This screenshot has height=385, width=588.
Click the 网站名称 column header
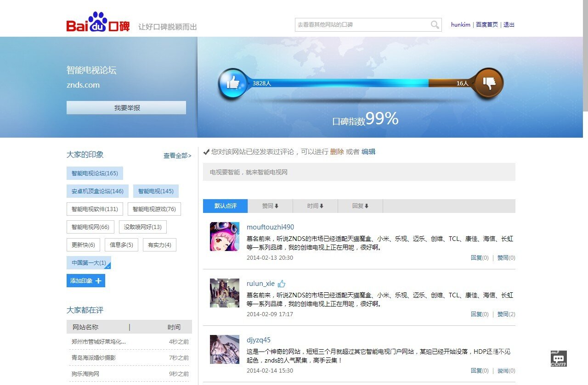pos(85,327)
